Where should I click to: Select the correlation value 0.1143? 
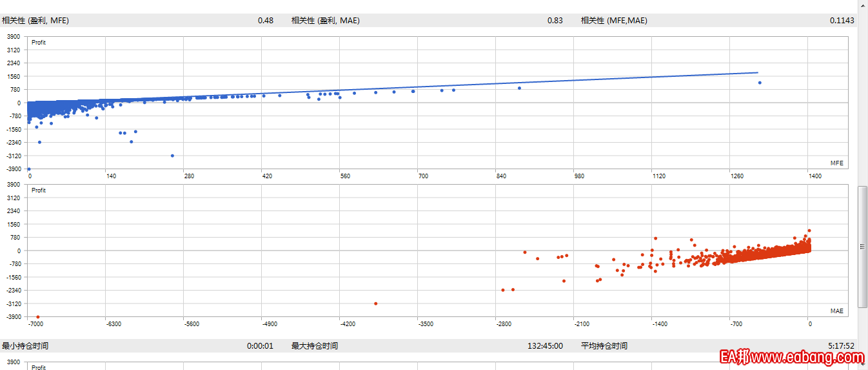coord(842,21)
